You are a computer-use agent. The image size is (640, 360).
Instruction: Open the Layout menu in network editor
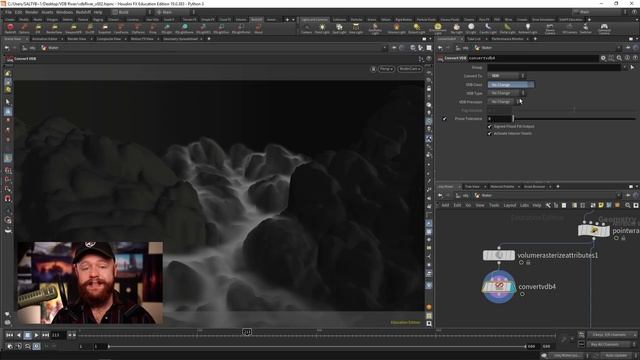[510, 205]
